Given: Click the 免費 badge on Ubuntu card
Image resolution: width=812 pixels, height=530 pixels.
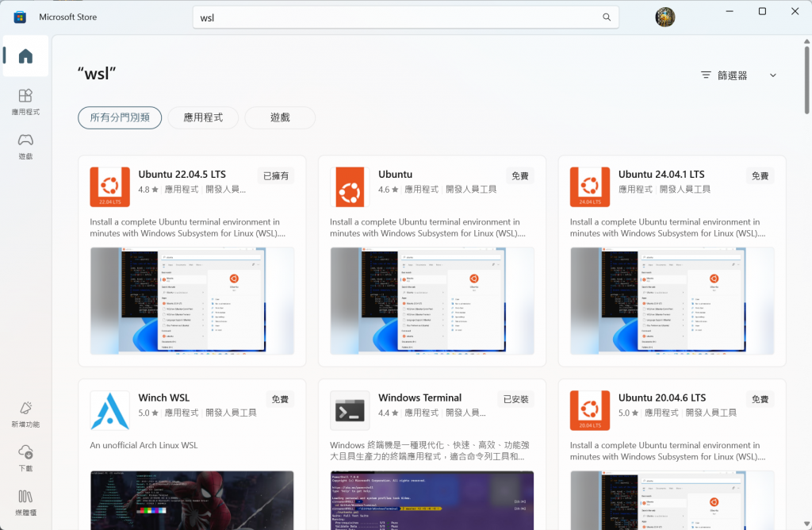Looking at the screenshot, I should click(x=520, y=176).
